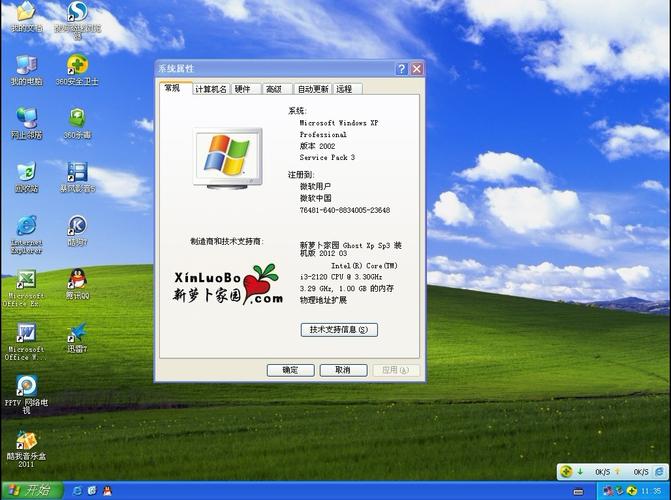Go to the 远程 tab
Viewport: 671px width, 500px height.
344,89
